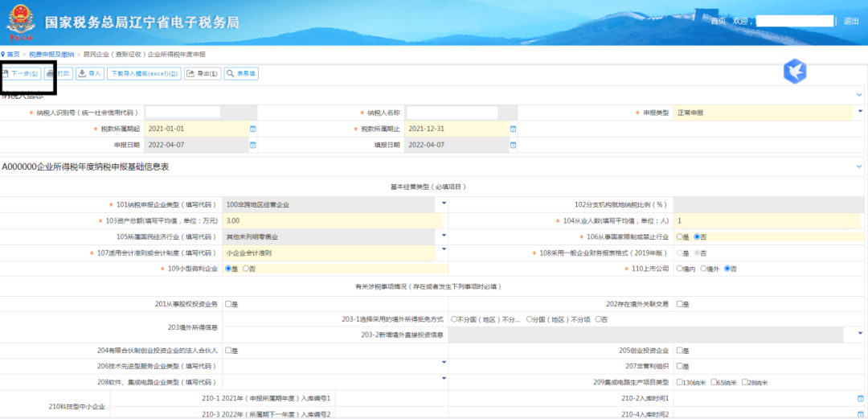Select 否 for 109小型微利企业

click(x=245, y=269)
